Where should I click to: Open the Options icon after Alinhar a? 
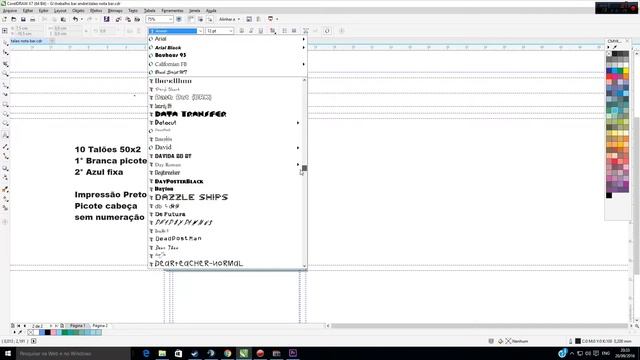pyautogui.click(x=249, y=19)
